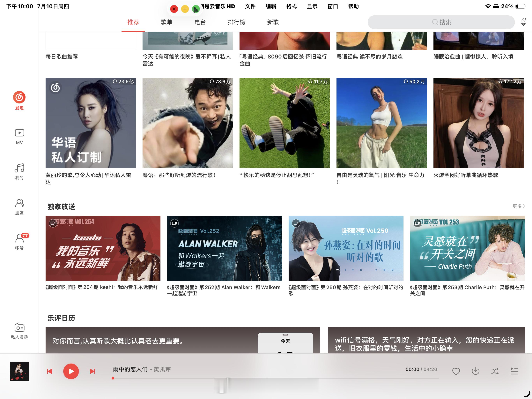The width and height of the screenshot is (532, 399).
Task: Click video icon on keshi VOL 254 card
Action: [x=53, y=223]
